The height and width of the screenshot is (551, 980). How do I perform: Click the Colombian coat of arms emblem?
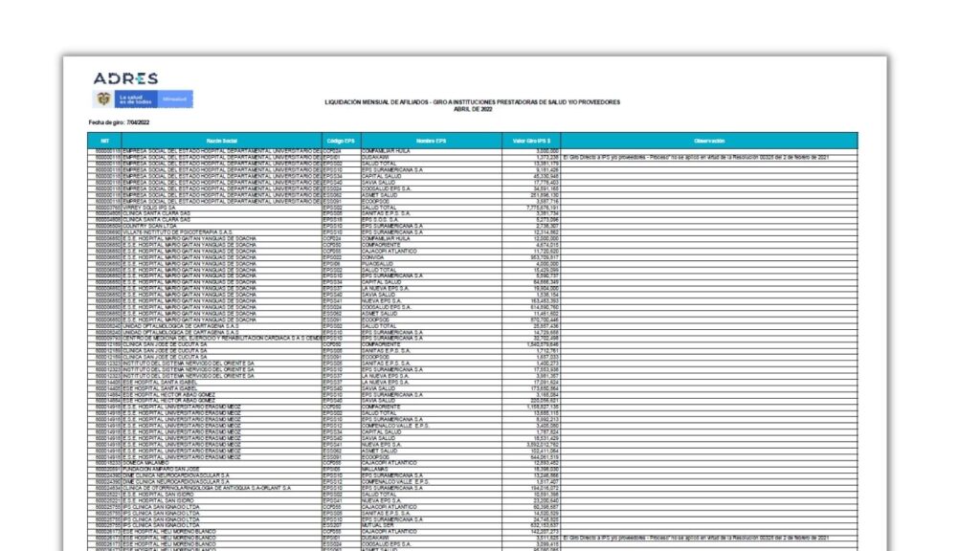[x=101, y=99]
